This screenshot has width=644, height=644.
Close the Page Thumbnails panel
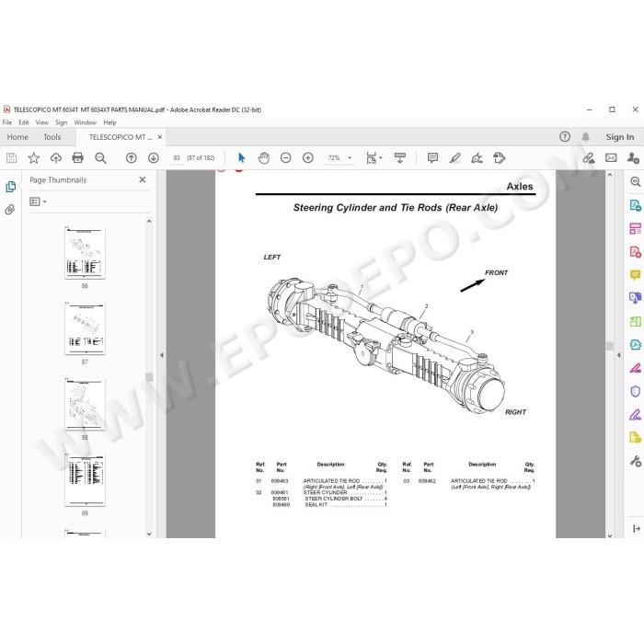143,179
